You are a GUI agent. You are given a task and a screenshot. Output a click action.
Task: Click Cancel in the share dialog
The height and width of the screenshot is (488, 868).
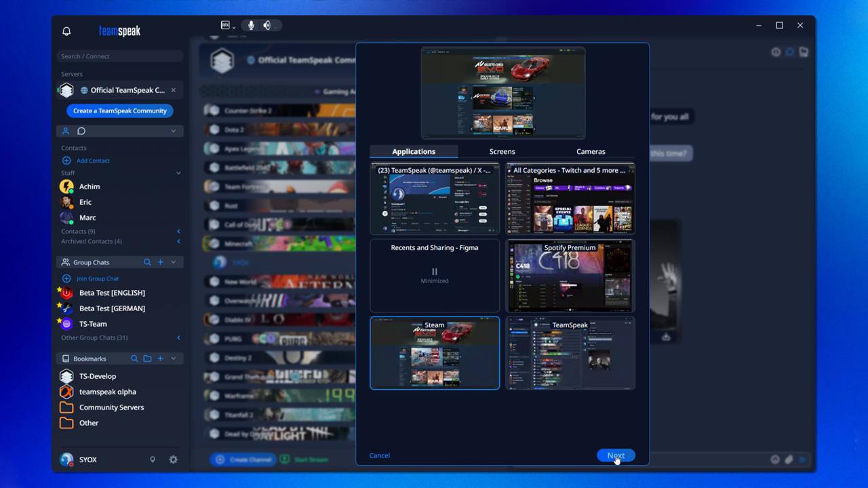tap(380, 455)
